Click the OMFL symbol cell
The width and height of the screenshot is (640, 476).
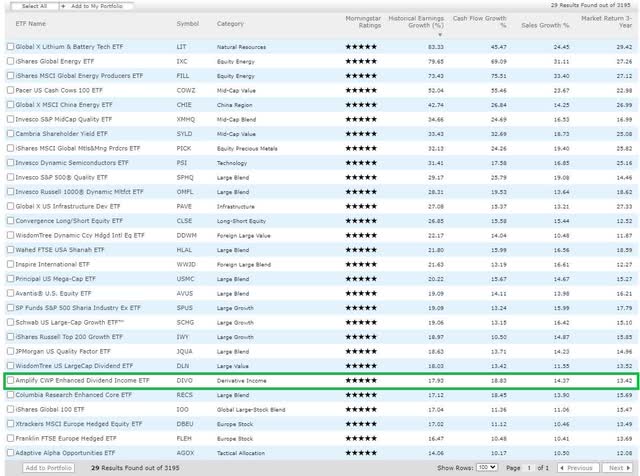[185, 191]
